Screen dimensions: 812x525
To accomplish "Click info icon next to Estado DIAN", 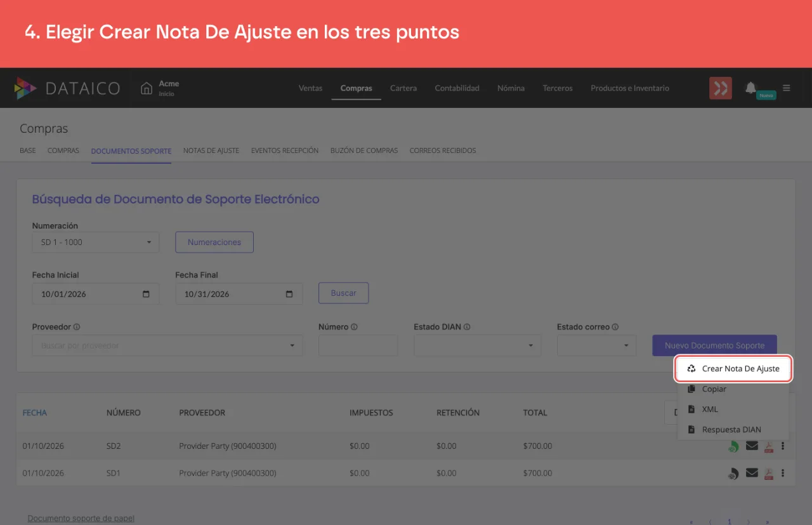I will pyautogui.click(x=467, y=327).
